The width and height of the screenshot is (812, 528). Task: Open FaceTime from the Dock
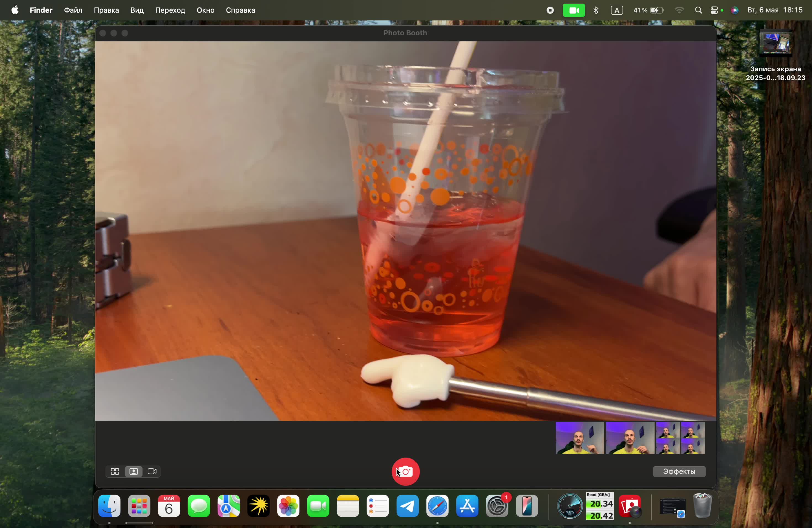[318, 506]
